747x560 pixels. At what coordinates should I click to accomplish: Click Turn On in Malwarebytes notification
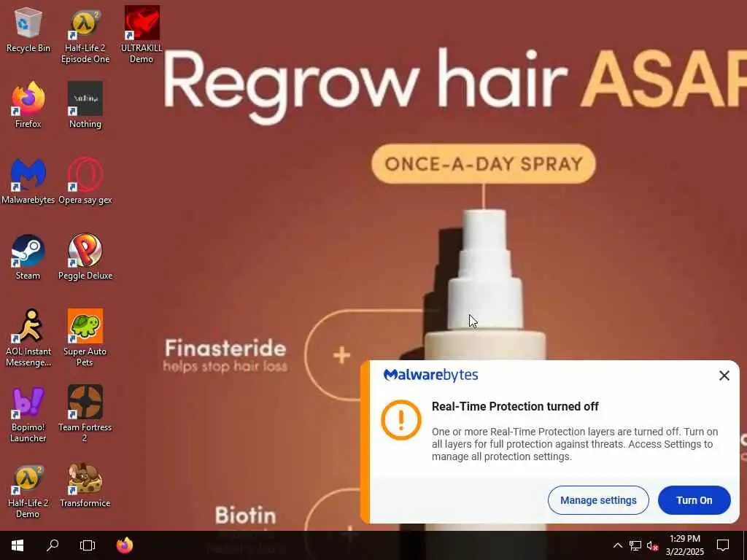[694, 500]
